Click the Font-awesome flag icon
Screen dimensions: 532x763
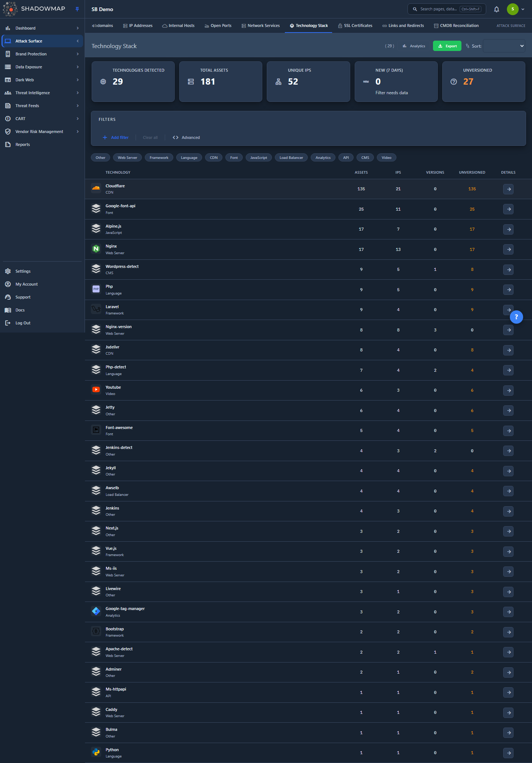(x=96, y=430)
